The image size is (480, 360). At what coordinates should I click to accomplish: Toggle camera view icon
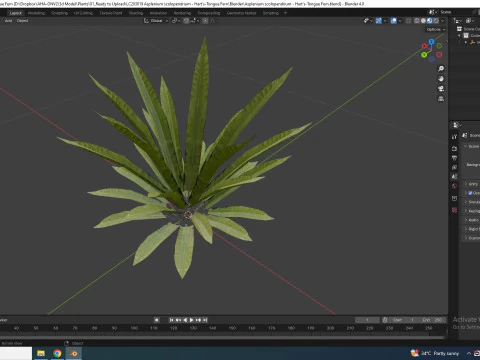click(x=441, y=89)
